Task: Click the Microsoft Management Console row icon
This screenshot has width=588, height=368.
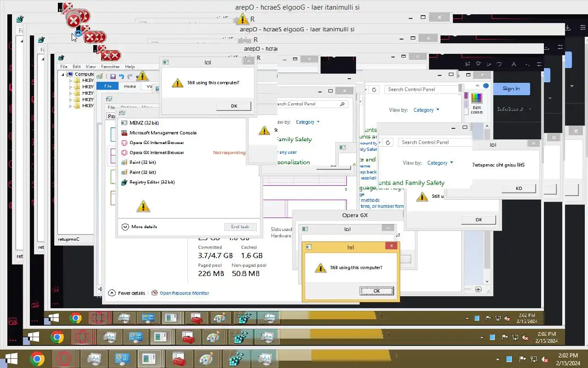Action: click(x=124, y=132)
